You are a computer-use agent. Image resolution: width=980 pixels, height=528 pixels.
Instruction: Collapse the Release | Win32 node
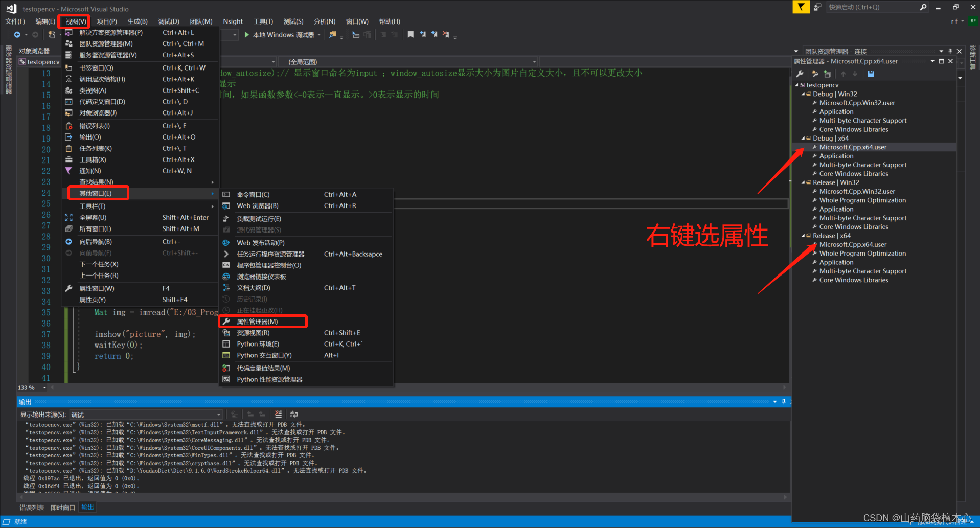click(x=803, y=182)
